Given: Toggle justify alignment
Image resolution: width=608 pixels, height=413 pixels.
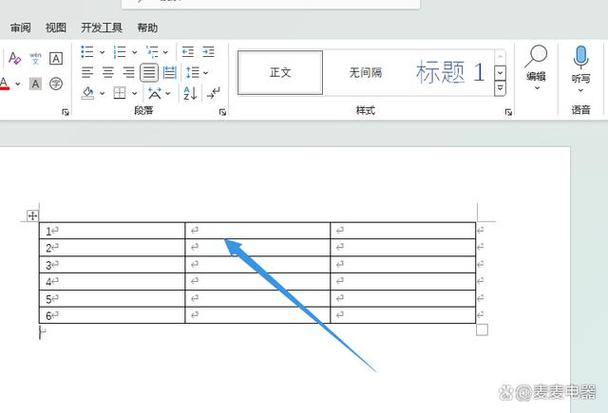Looking at the screenshot, I should (149, 73).
